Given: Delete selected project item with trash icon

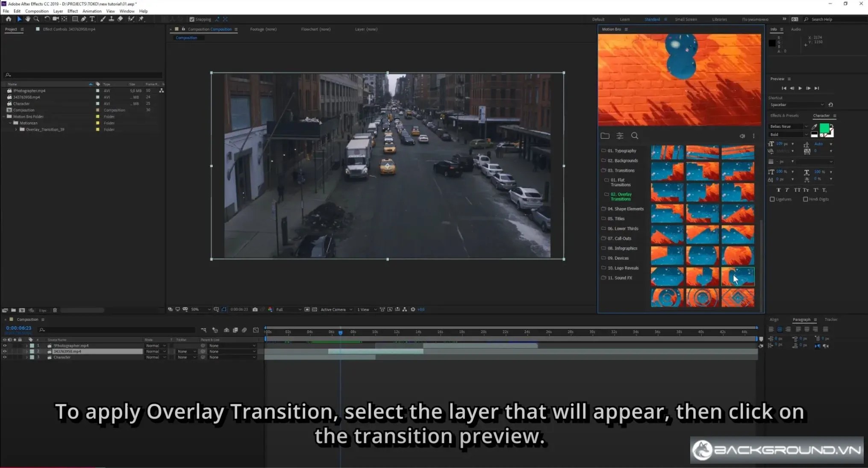Looking at the screenshot, I should 55,310.
